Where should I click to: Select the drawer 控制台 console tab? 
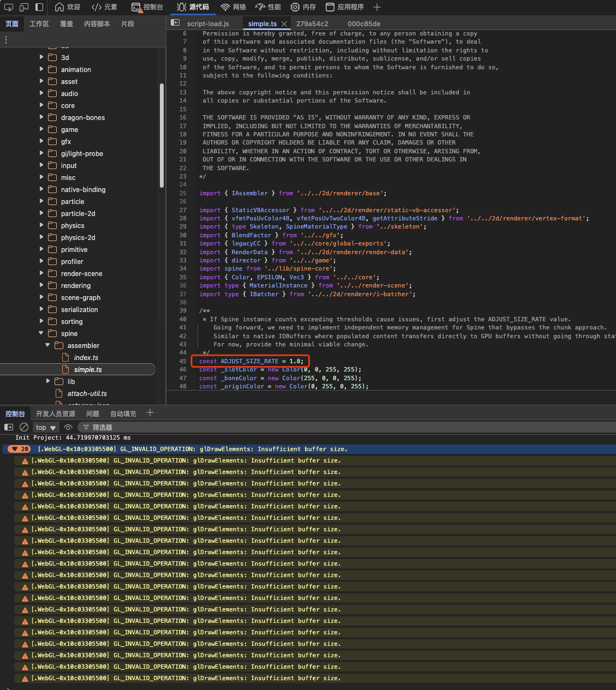click(x=15, y=413)
